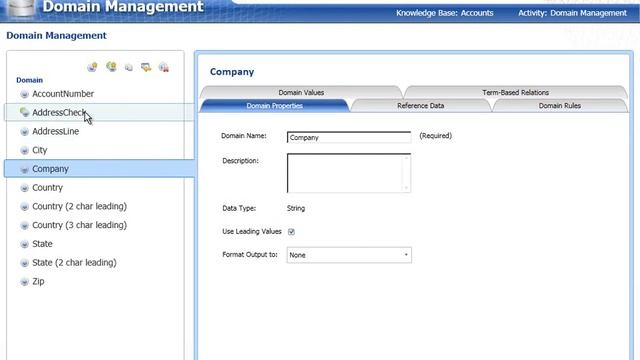Switch to the Domain Values tab
This screenshot has height=360, width=640.
[x=301, y=92]
